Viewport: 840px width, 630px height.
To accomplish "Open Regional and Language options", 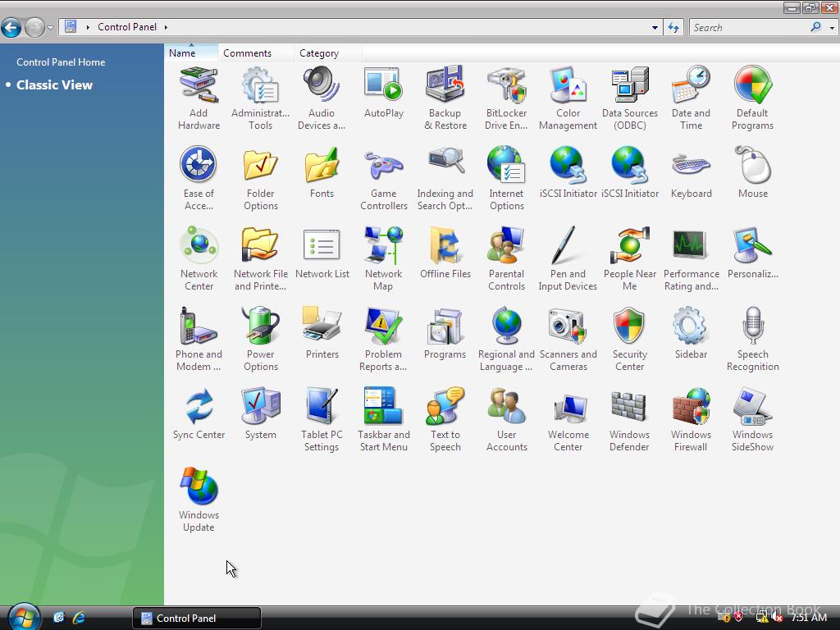I will [x=506, y=339].
